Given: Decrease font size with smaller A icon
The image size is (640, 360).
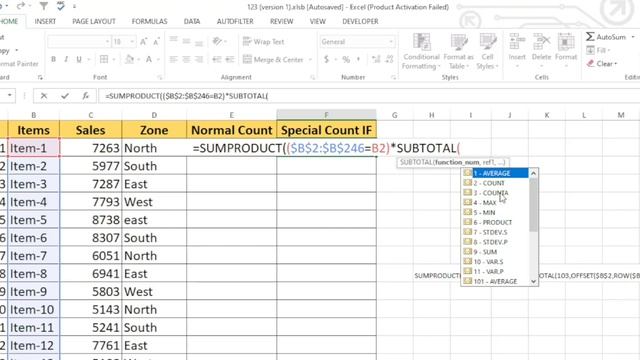Looking at the screenshot, I should [x=156, y=42].
